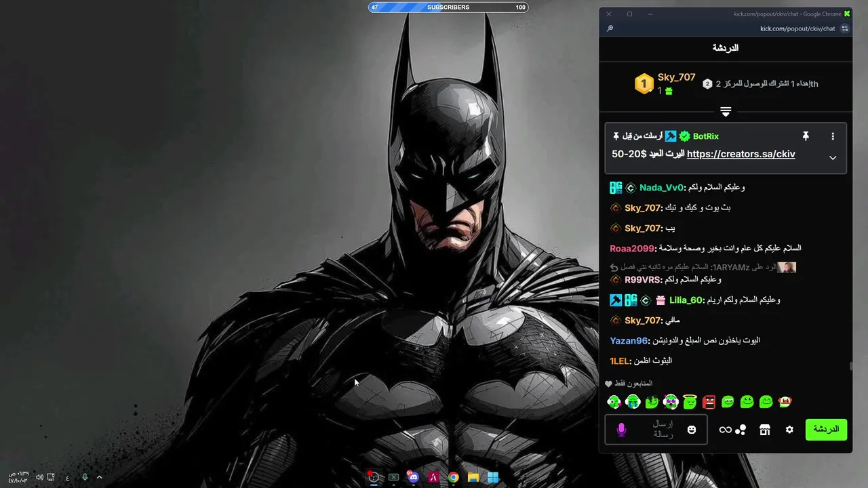The height and width of the screenshot is (488, 868).
Task: Open the Kick shop storefront icon
Action: (765, 430)
